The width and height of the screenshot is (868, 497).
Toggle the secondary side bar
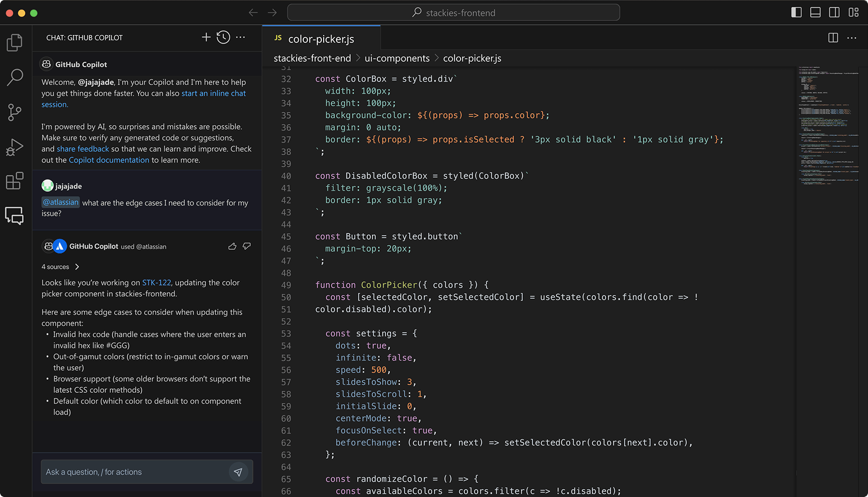click(834, 12)
